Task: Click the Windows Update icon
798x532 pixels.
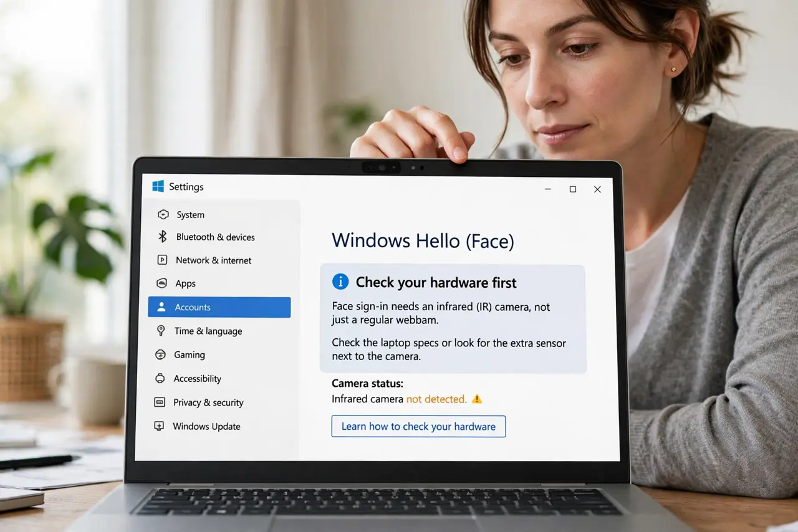Action: pos(159,426)
